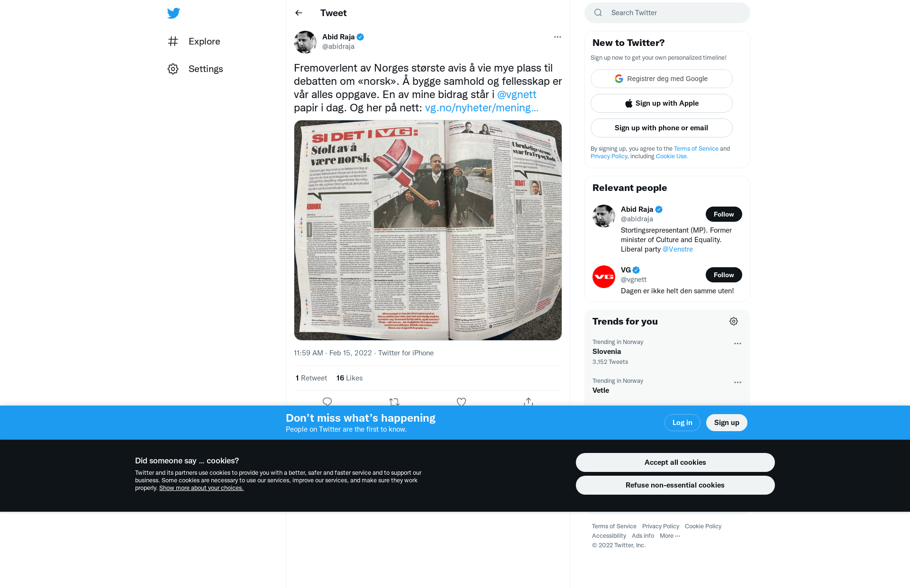The width and height of the screenshot is (910, 588).
Task: Open the vg.no/nyheter/mening link
Action: pos(482,108)
